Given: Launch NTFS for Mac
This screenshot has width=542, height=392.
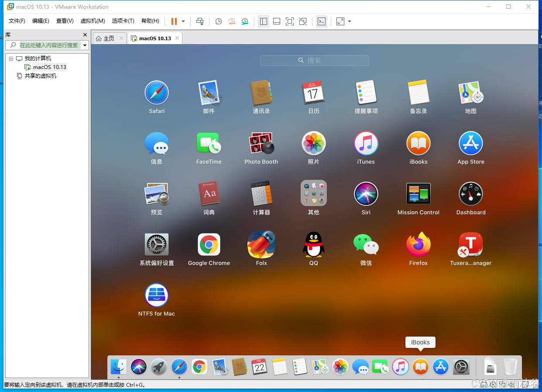Looking at the screenshot, I should tap(157, 295).
